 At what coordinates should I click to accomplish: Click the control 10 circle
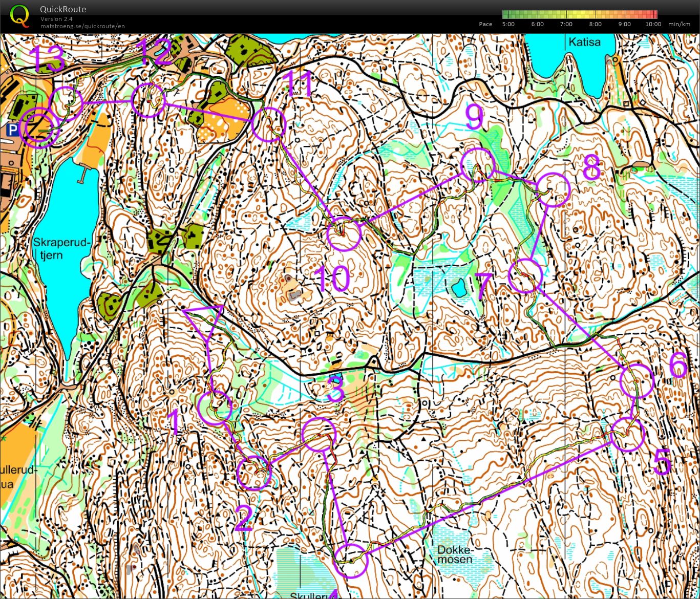click(x=344, y=233)
